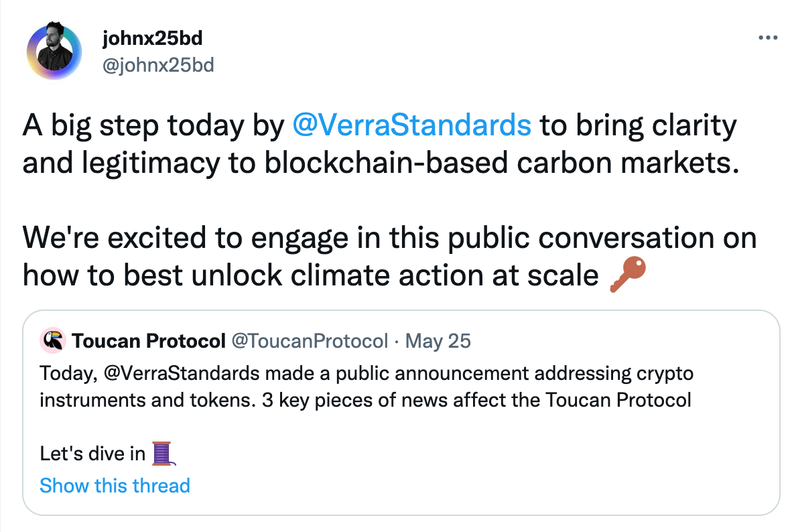Screen dimensions: 792x532
Task: Click the @ToucanProtocol handle
Action: [310, 341]
